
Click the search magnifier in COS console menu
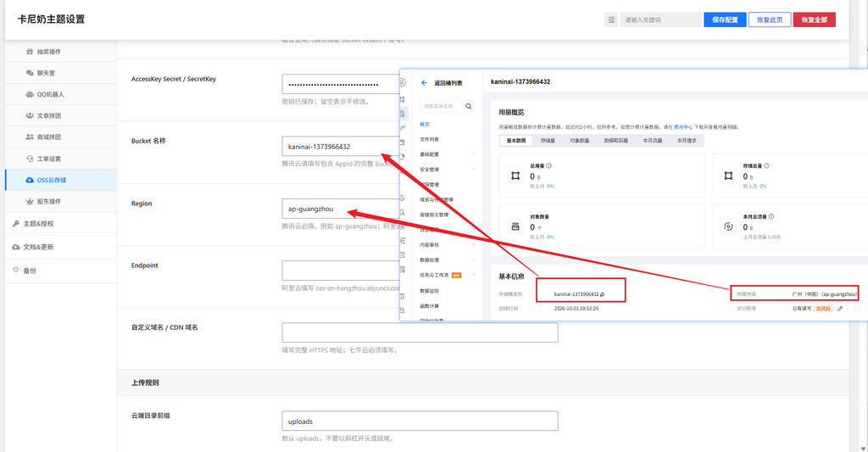point(468,106)
